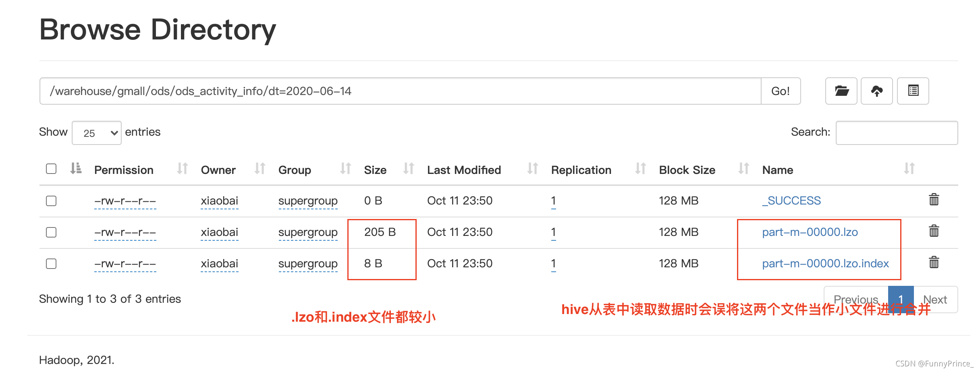Delete the _SUCCESS file with trash icon
The width and height of the screenshot is (980, 372).
[934, 200]
